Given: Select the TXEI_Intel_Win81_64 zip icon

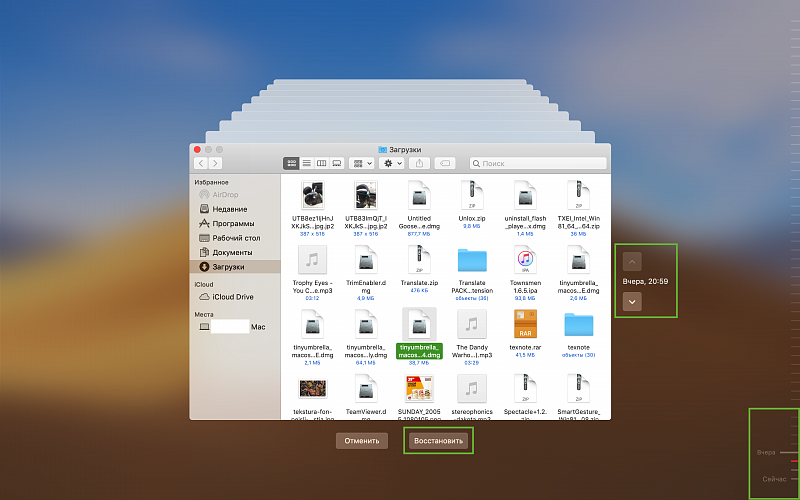Looking at the screenshot, I should [579, 195].
